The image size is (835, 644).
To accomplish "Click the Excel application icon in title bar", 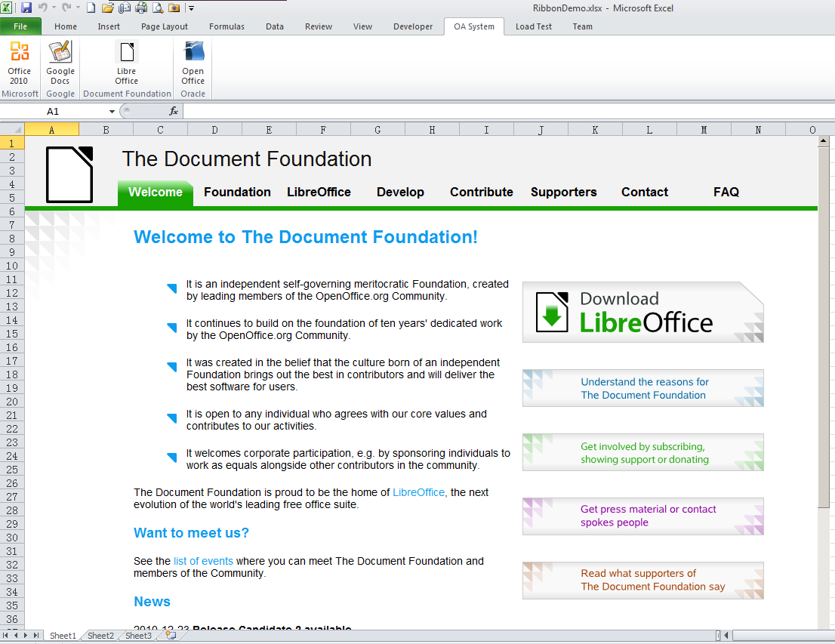I will point(6,8).
